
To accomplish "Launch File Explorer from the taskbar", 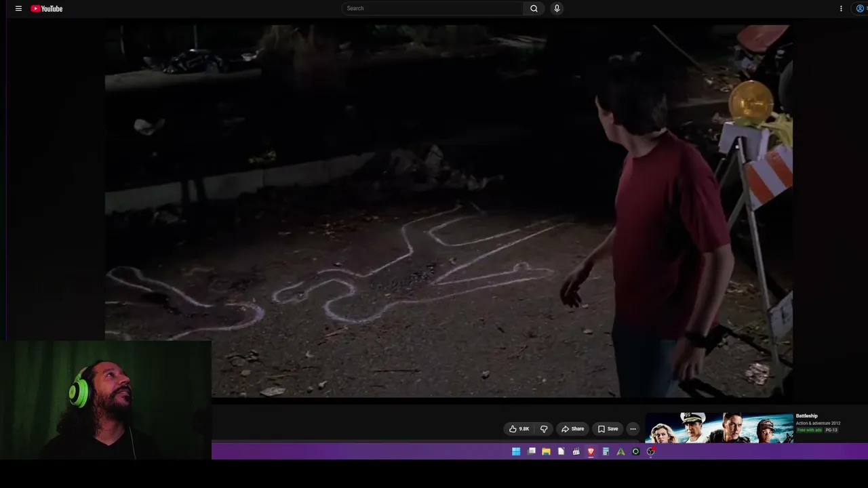I will coord(546,451).
